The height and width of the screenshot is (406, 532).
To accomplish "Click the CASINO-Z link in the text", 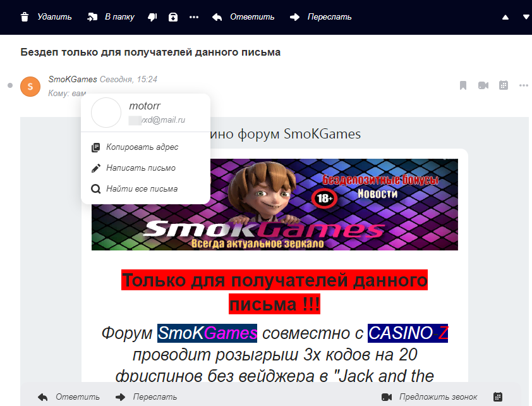I will [408, 333].
